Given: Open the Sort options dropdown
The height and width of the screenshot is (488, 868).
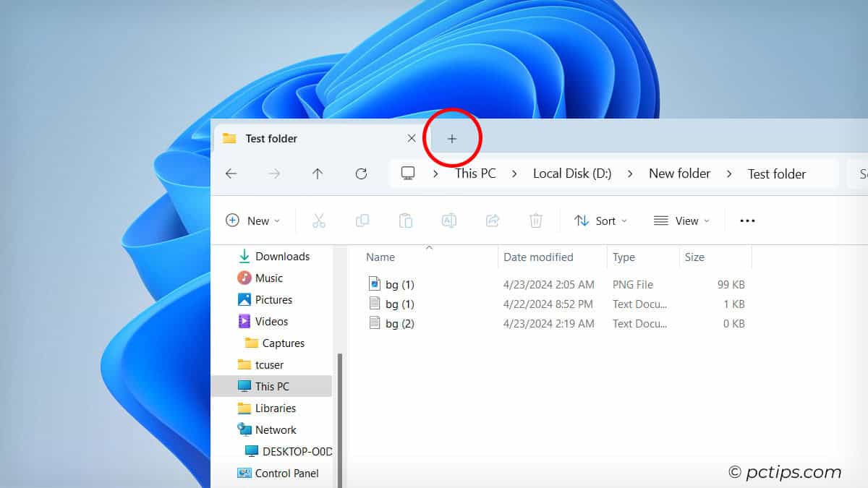Looking at the screenshot, I should [600, 221].
